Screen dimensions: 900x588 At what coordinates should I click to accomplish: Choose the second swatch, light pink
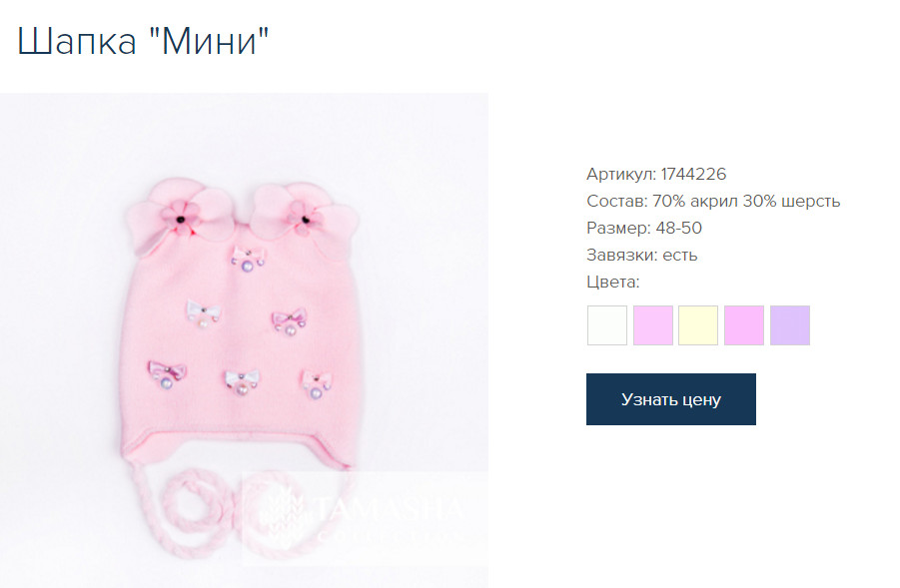[652, 325]
